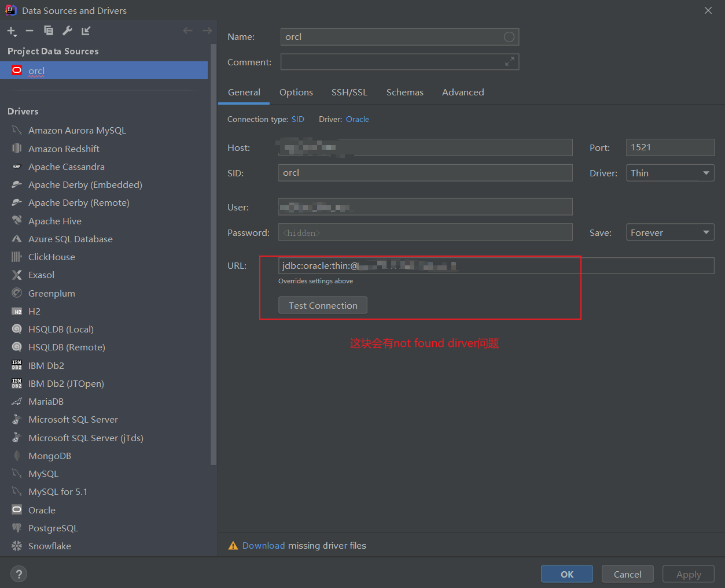Open the Add data source menu
The width and height of the screenshot is (725, 588).
(12, 31)
